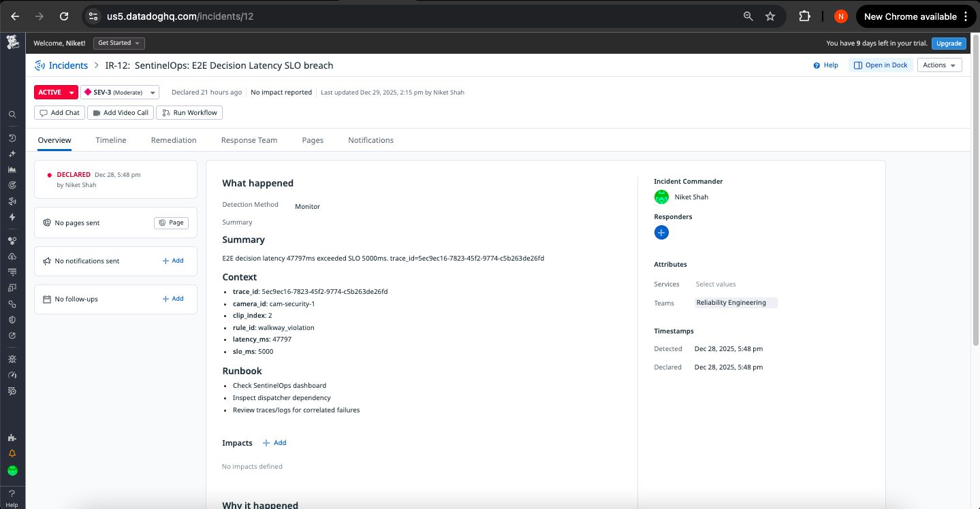Click the green user avatar in sidebar
The width and height of the screenshot is (980, 509).
click(12, 470)
